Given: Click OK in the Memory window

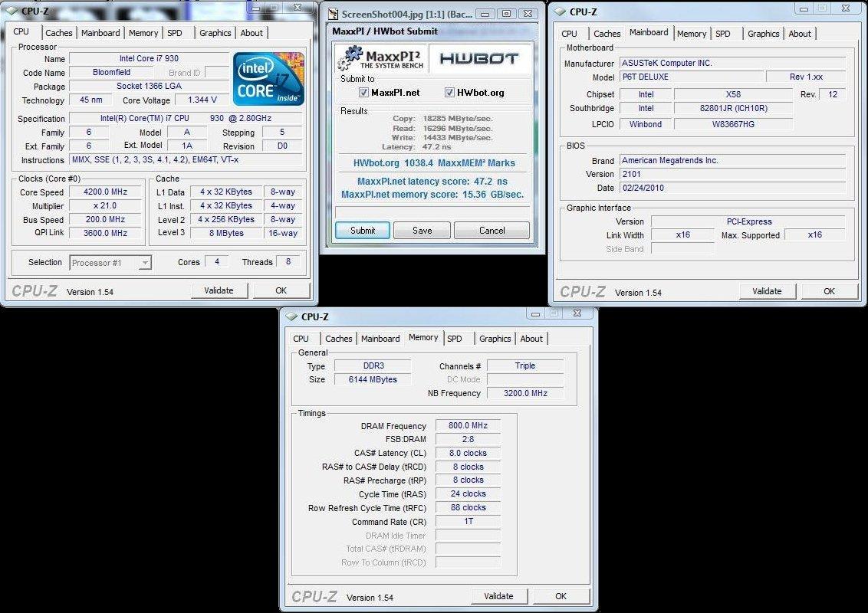Looking at the screenshot, I should click(561, 596).
